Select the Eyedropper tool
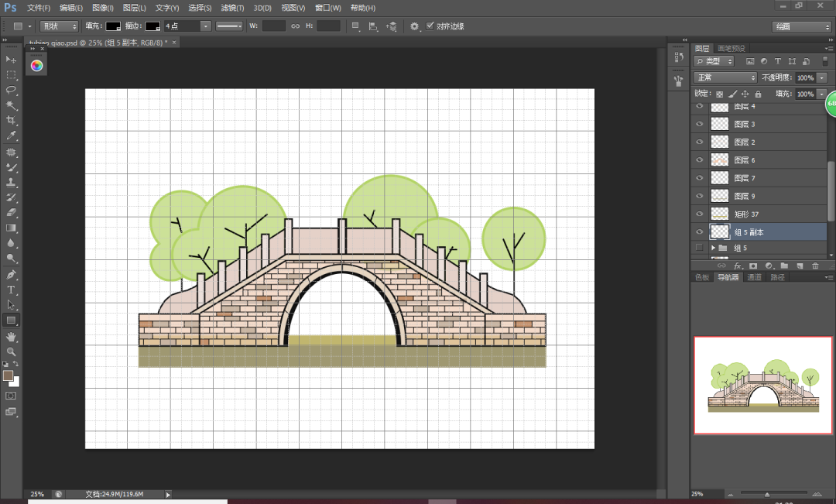This screenshot has height=504, width=836. (12, 135)
